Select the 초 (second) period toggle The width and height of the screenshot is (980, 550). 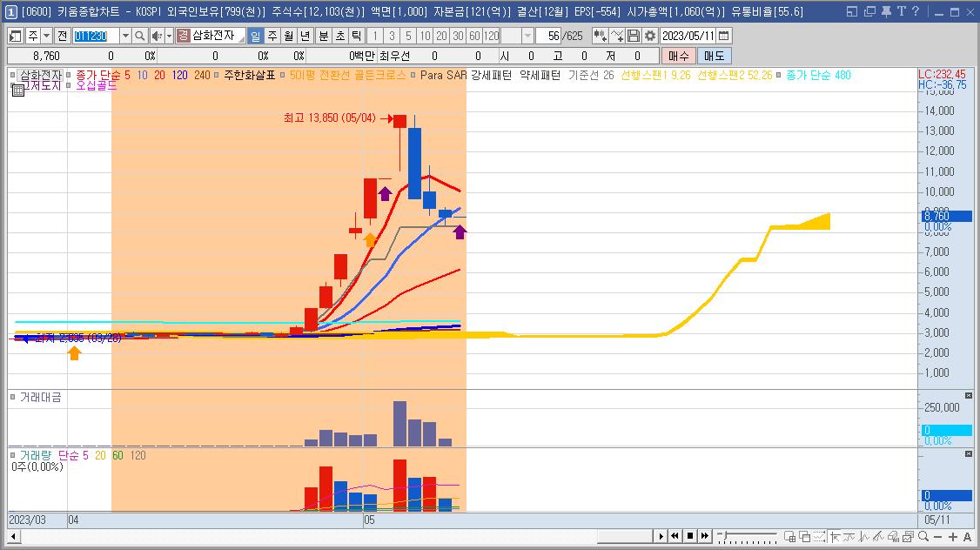340,37
